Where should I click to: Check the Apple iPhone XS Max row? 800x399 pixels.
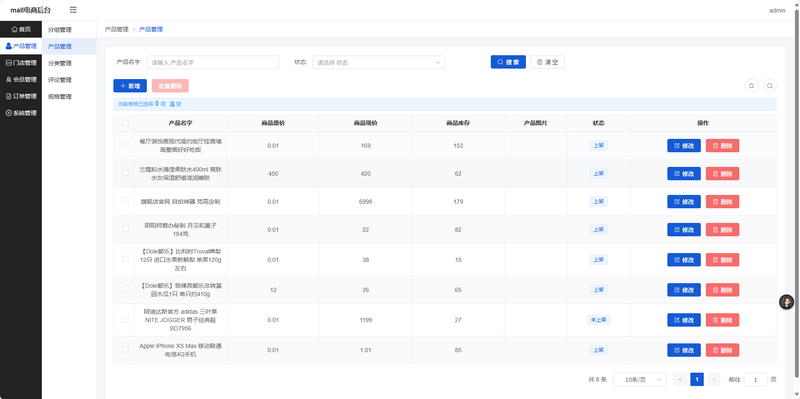tap(126, 350)
